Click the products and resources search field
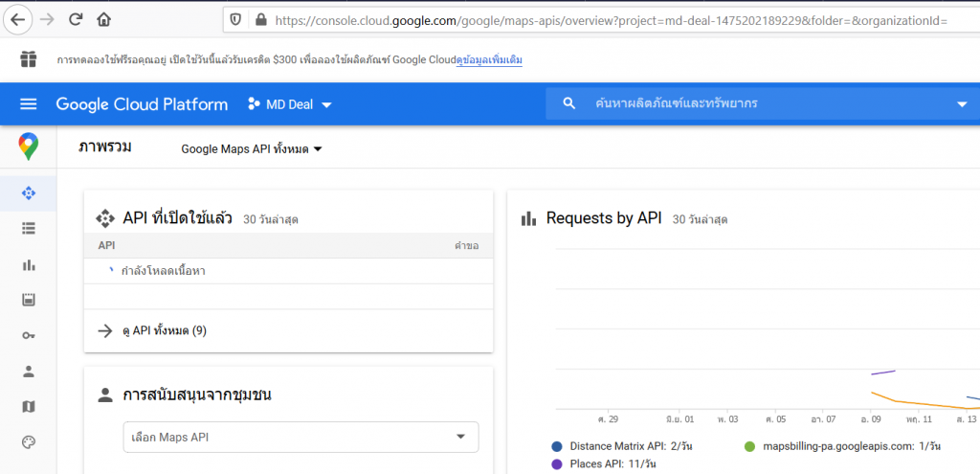 pos(763,103)
